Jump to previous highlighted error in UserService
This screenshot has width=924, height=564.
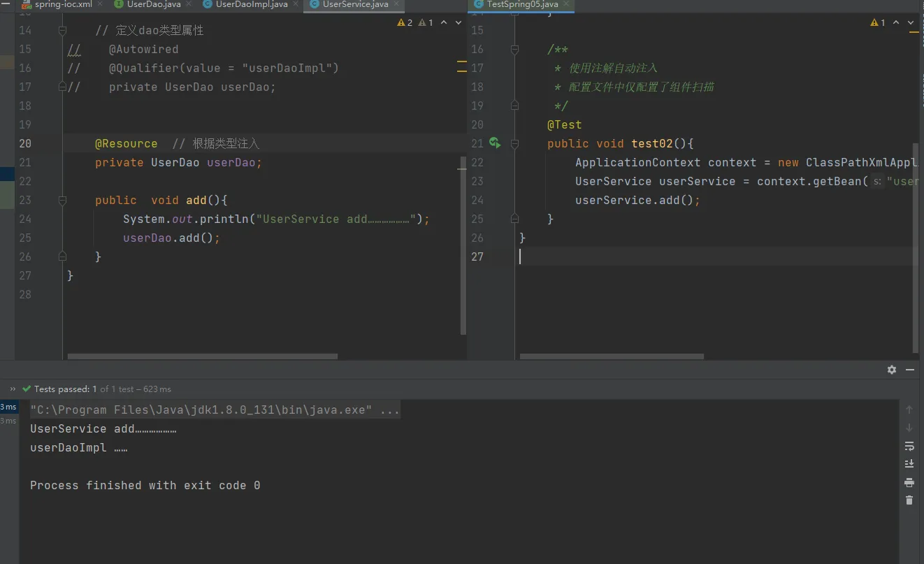[x=445, y=23]
